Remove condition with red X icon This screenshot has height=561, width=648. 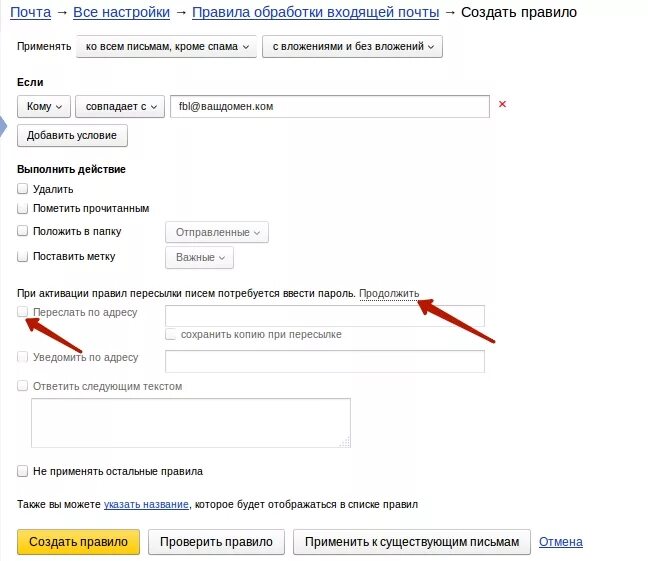502,104
